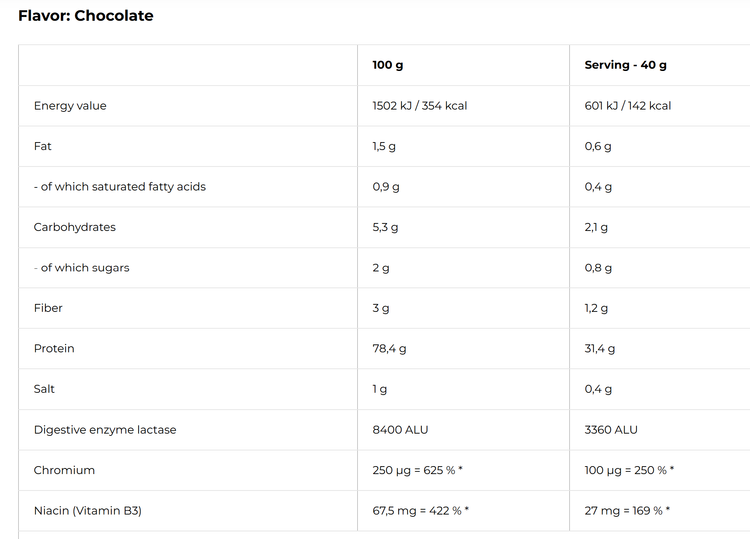Select the 'Fiber' row label
This screenshot has width=750, height=539.
tap(48, 308)
